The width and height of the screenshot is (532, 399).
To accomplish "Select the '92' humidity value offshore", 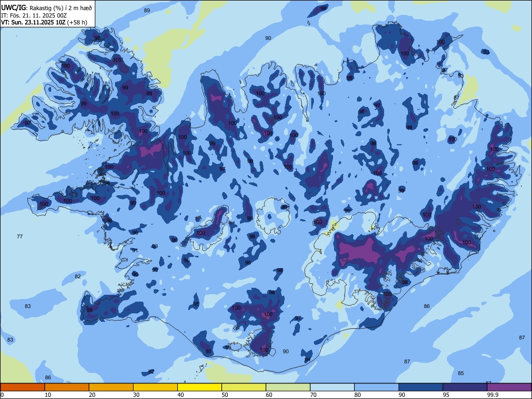I will click(x=151, y=371).
